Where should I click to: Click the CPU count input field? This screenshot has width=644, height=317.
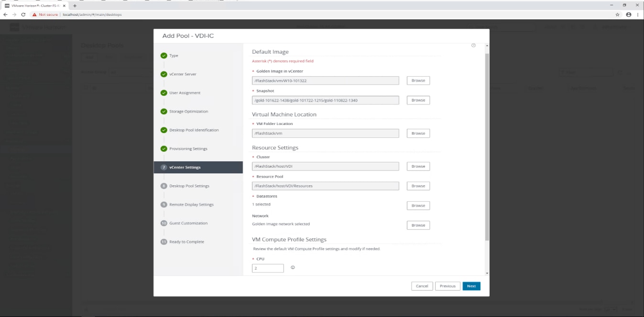coord(268,268)
